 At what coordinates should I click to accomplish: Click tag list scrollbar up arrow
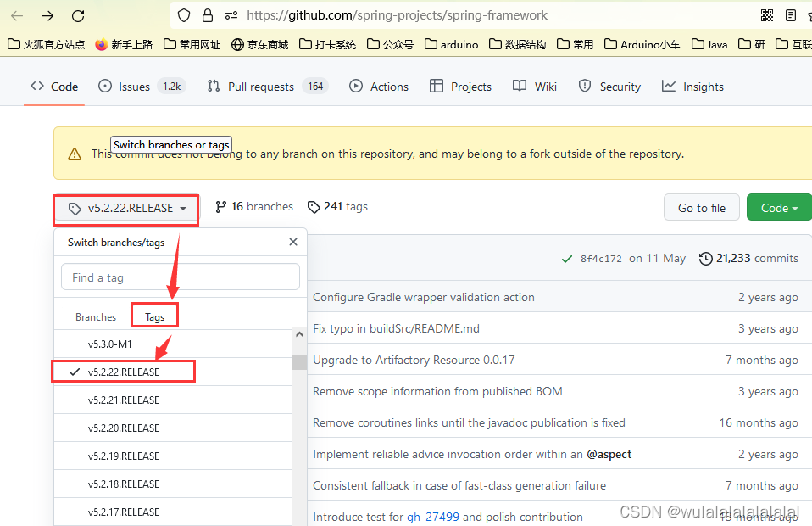click(x=299, y=335)
